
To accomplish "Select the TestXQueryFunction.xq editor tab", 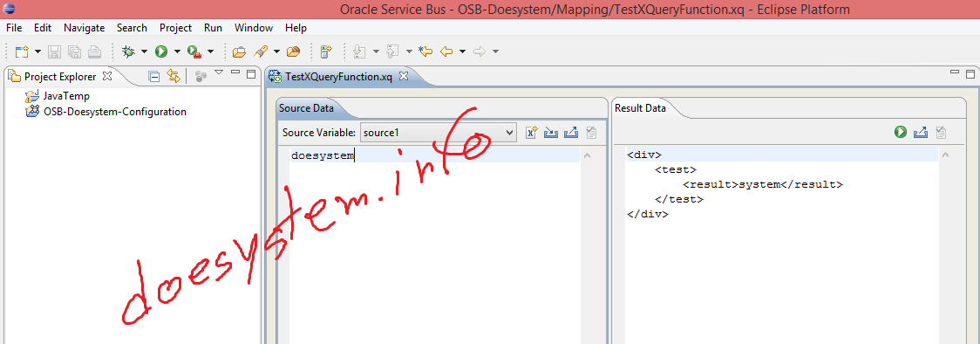I will point(338,77).
